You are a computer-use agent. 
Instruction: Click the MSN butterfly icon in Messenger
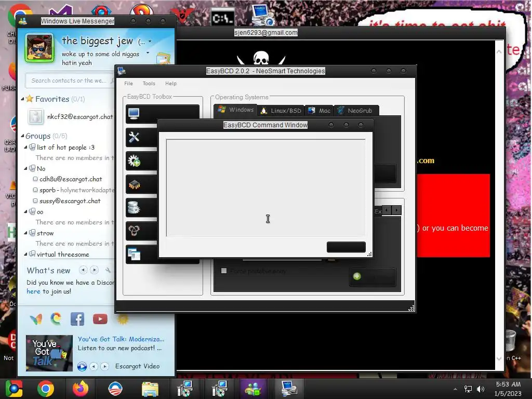(36, 319)
